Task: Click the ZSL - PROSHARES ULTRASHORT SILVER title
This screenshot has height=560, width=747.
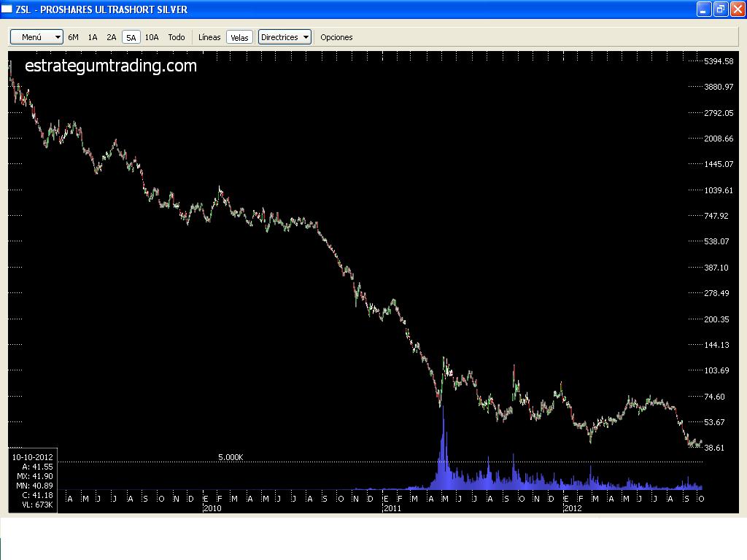Action: click(101, 9)
